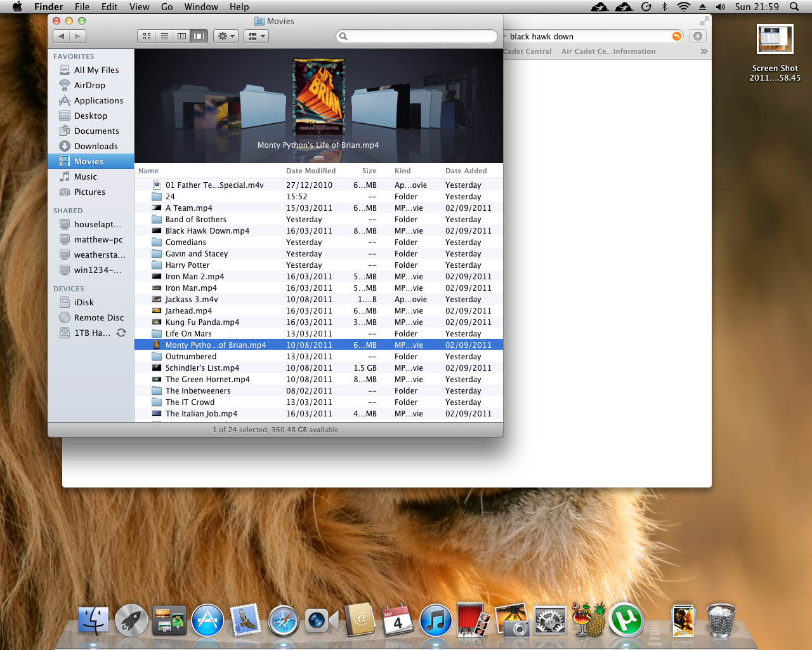The image size is (812, 650).
Task: Switch Finder to column view
Action: coord(182,36)
